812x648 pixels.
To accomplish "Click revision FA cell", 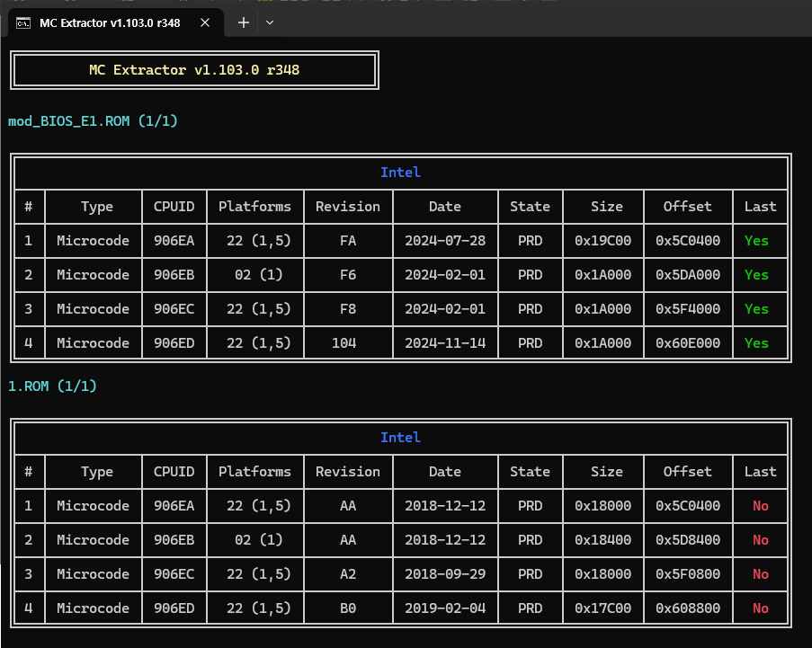I will pos(348,241).
